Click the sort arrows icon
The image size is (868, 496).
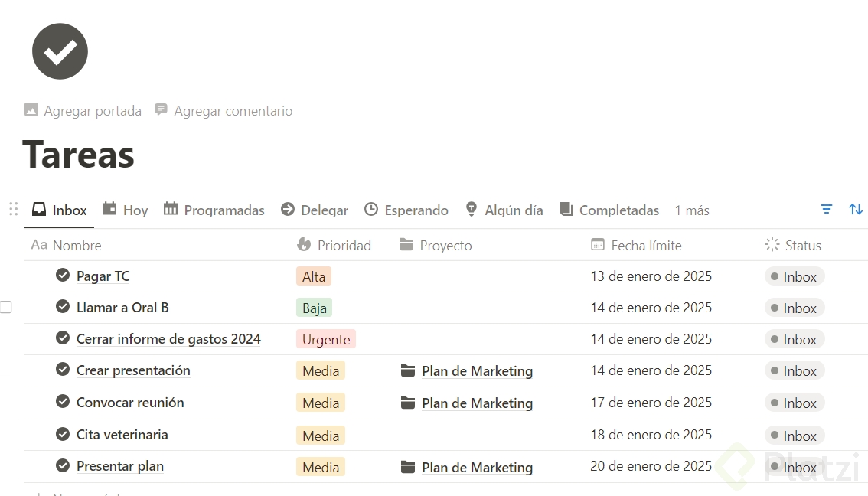pos(856,209)
